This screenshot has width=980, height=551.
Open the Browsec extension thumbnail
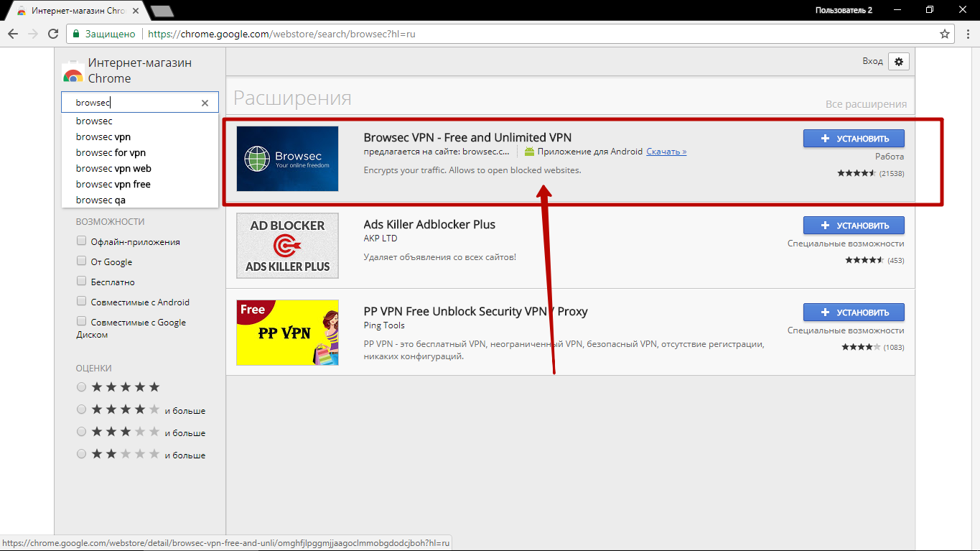point(287,159)
